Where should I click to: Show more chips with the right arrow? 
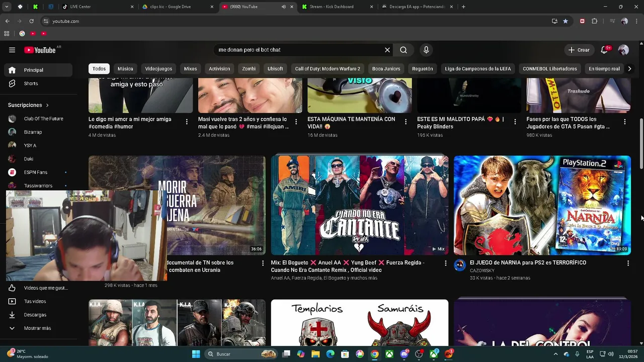point(629,69)
